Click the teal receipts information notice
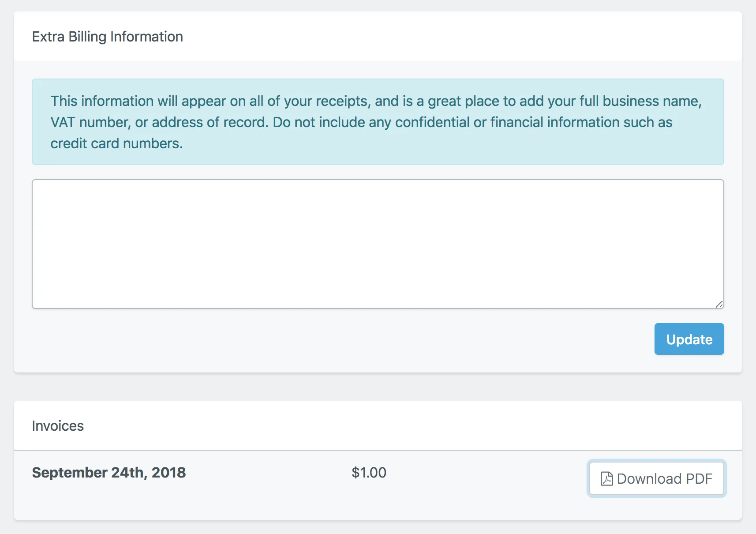 click(x=378, y=122)
